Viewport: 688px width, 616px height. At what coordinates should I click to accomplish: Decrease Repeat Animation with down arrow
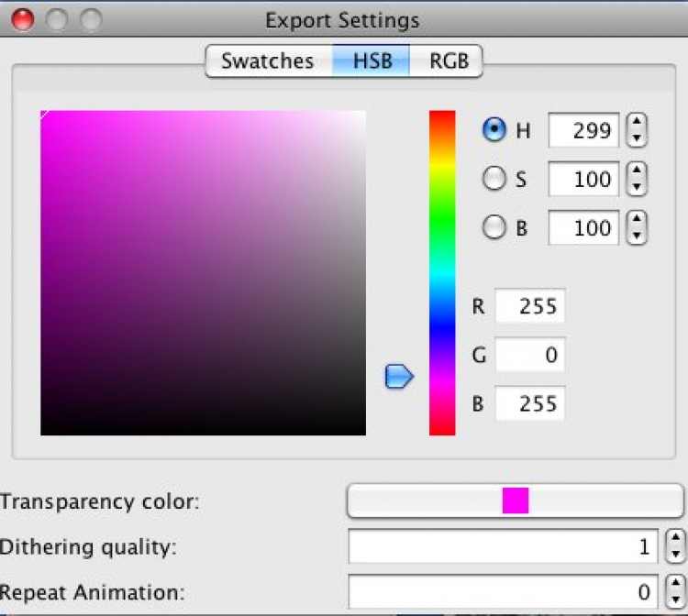[676, 599]
